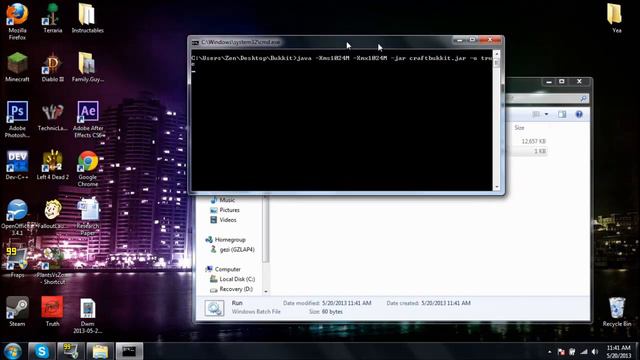This screenshot has height=360, width=640.
Task: Launch Adobe Photoshop from the desktop
Action: pos(17,119)
